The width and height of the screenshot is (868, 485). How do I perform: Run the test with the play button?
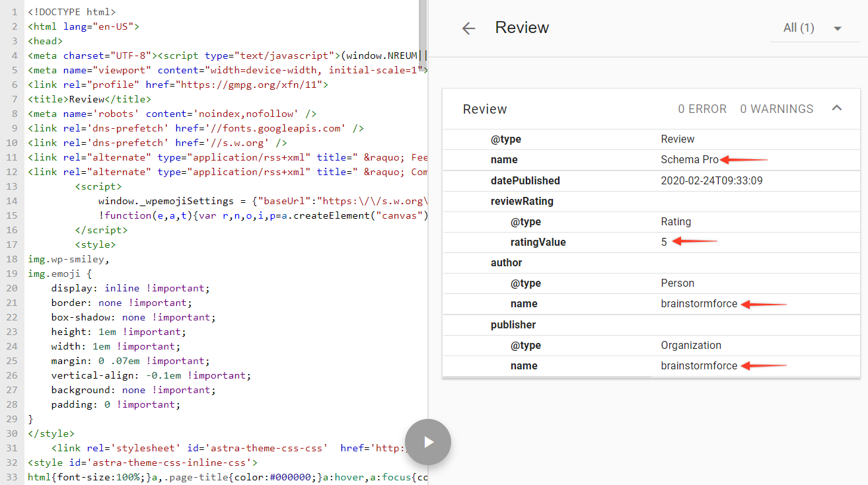coord(428,442)
